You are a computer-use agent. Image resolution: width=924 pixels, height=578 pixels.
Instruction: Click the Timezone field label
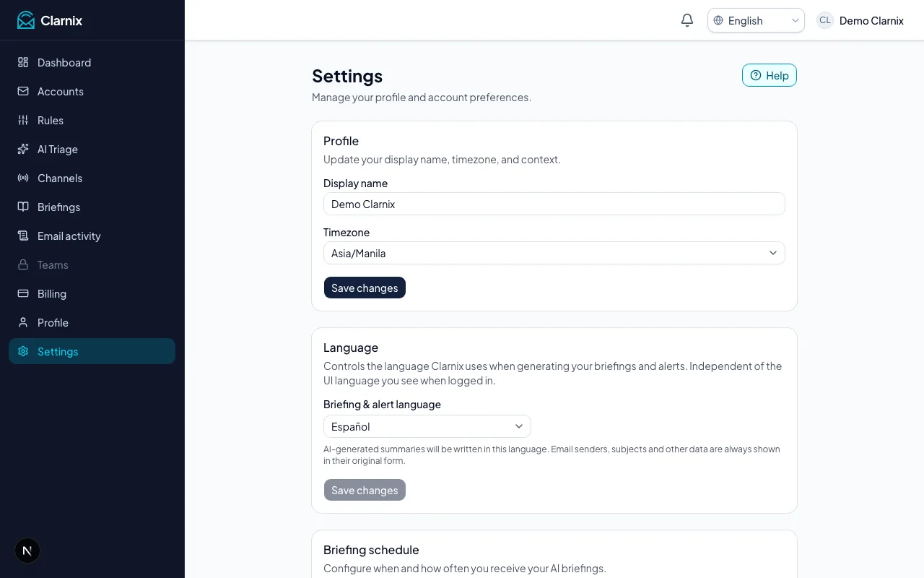tap(346, 233)
